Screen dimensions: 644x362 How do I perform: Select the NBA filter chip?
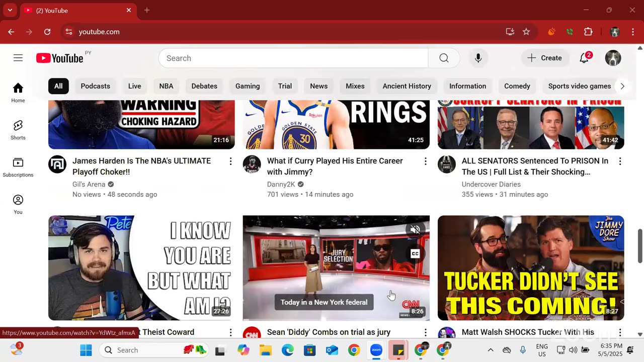166,86
